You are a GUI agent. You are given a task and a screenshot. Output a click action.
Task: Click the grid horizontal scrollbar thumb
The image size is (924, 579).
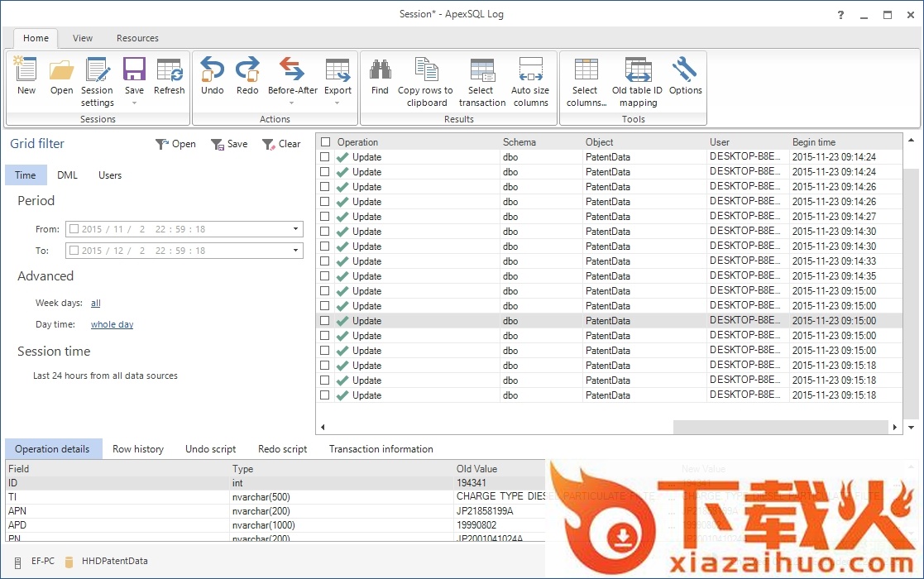pos(780,427)
